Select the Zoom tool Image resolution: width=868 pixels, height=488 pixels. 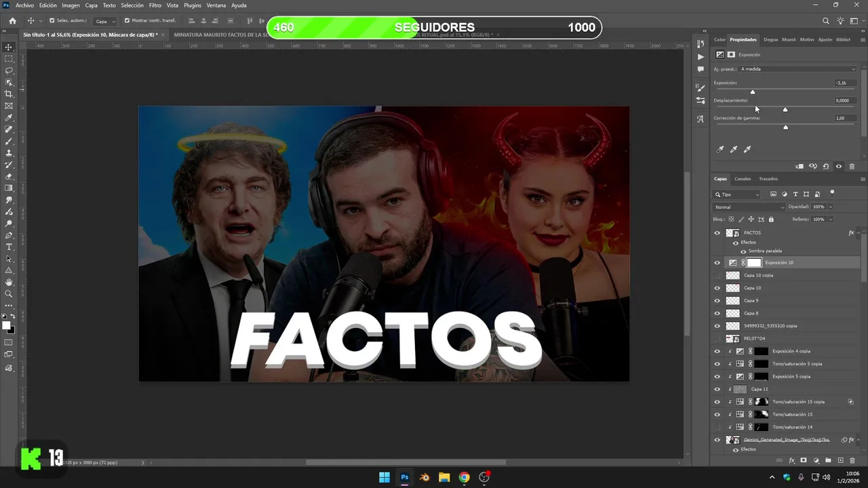click(9, 293)
